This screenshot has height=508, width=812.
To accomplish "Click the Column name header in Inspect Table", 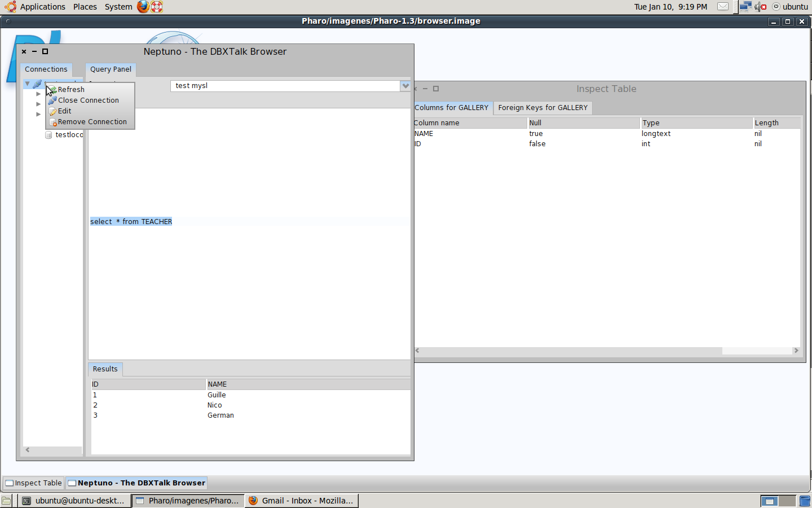I will pyautogui.click(x=470, y=122).
